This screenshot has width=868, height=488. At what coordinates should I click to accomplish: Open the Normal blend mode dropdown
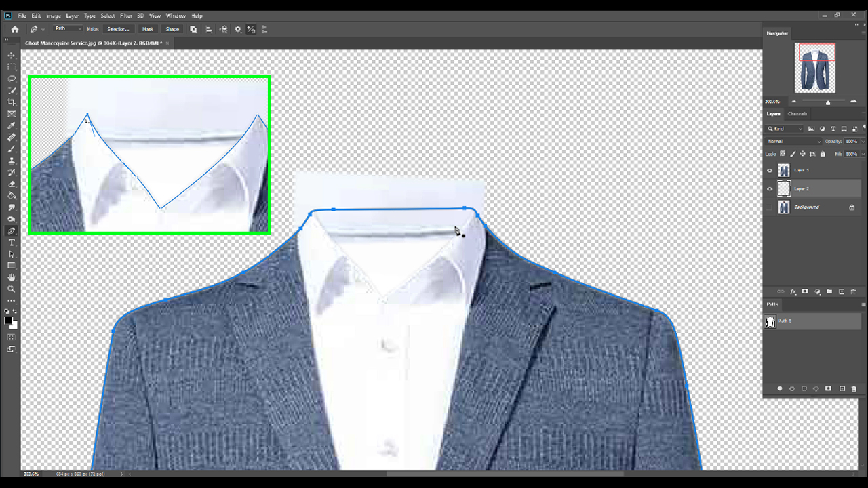tap(793, 142)
